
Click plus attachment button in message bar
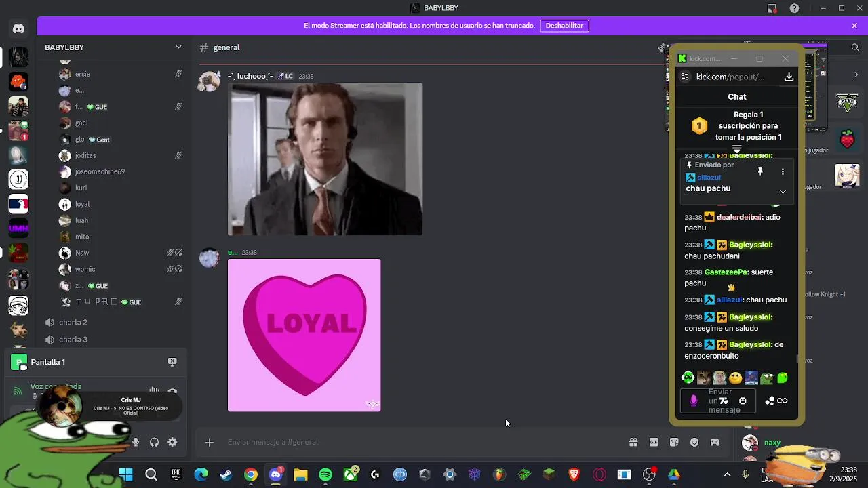click(210, 442)
